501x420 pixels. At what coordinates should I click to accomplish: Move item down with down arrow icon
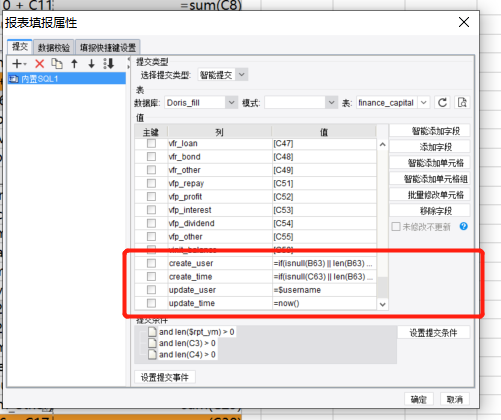pos(91,63)
